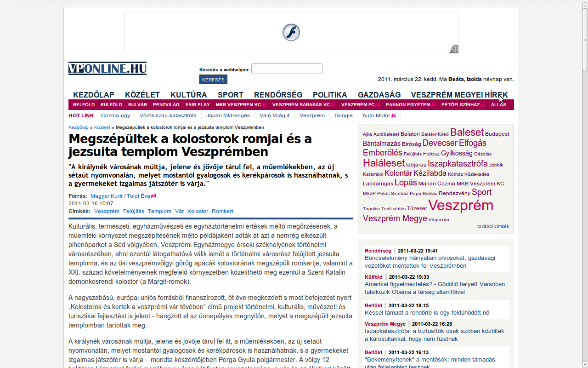Open the RENDŐRSÉG menu section
588x368 pixels.
(278, 95)
